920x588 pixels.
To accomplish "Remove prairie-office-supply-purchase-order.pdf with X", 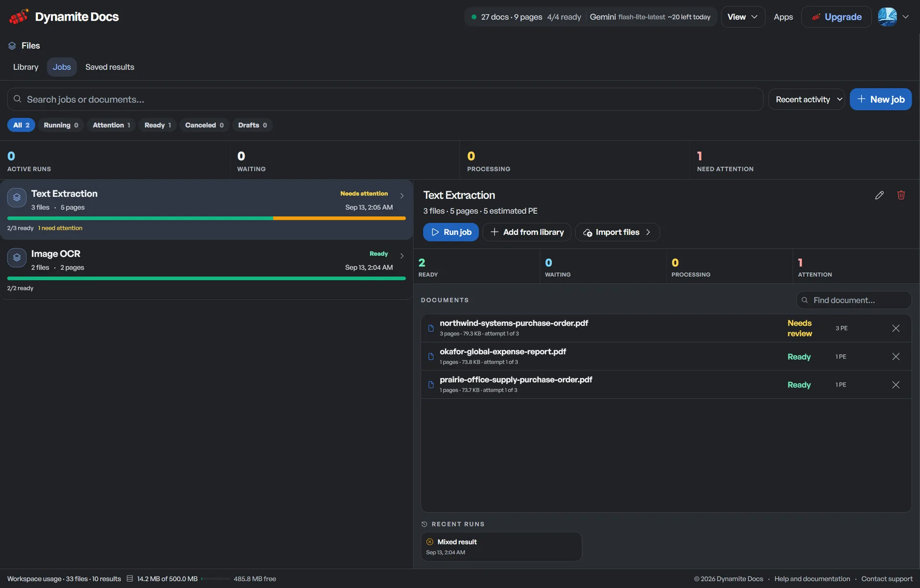I will click(896, 385).
